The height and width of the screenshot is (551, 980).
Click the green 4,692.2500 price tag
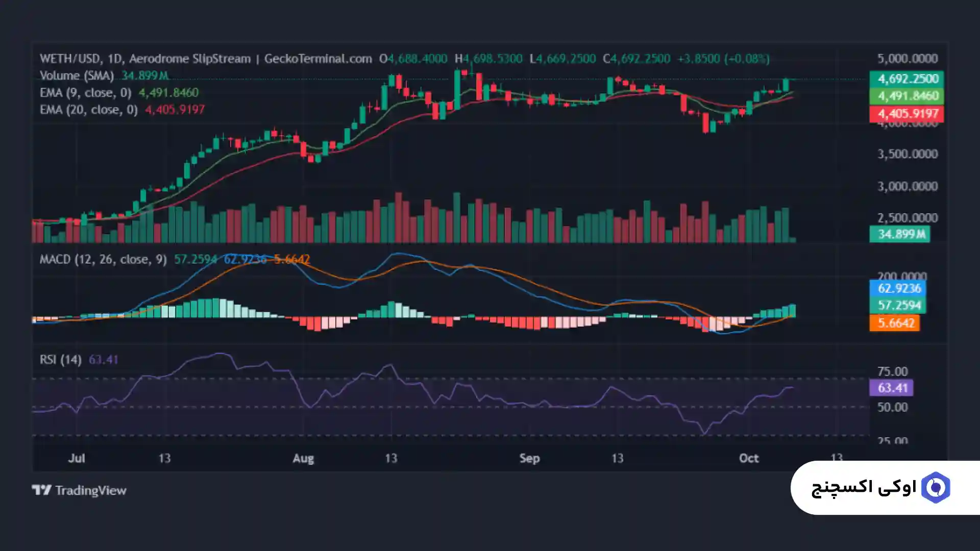pyautogui.click(x=906, y=79)
